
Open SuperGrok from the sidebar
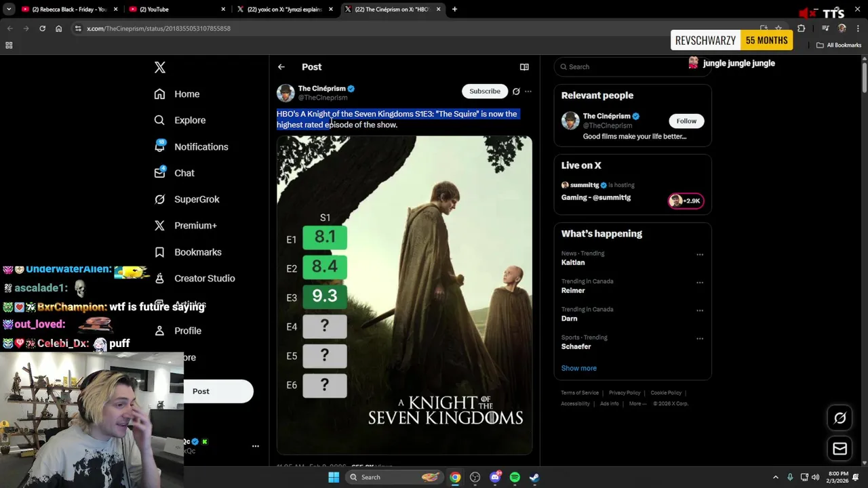click(186, 199)
